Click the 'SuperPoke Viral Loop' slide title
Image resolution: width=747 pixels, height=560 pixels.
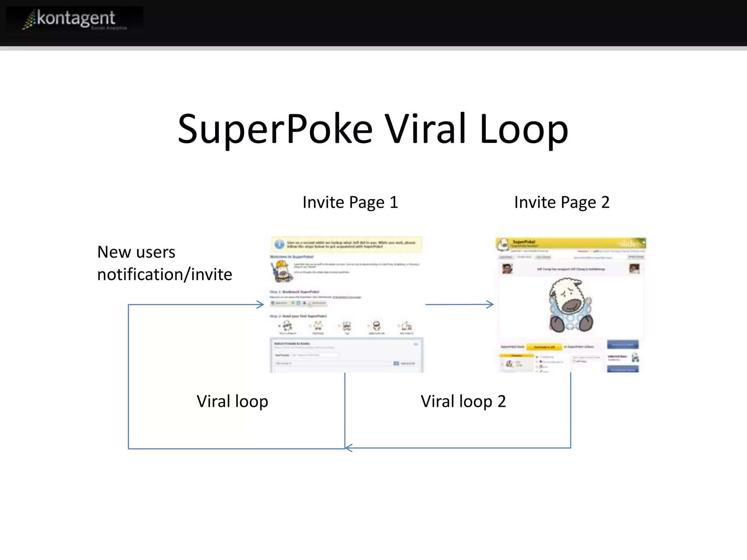pyautogui.click(x=373, y=129)
